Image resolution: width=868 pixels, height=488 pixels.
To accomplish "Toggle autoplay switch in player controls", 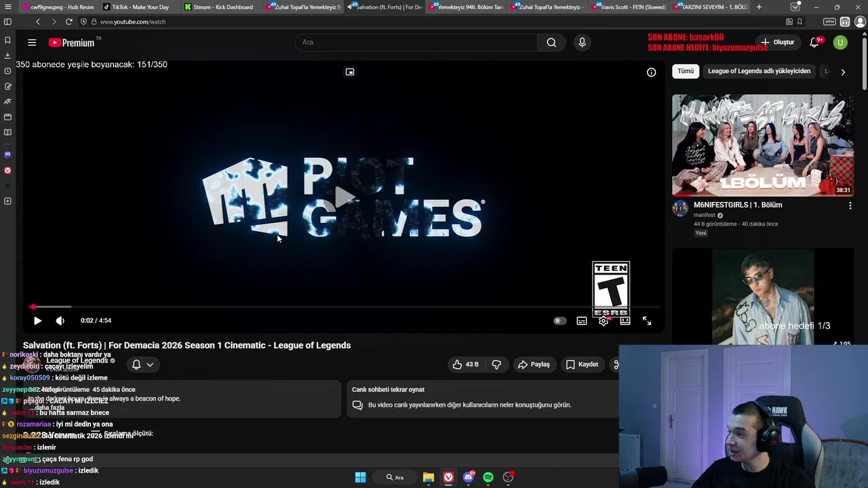I will (559, 321).
